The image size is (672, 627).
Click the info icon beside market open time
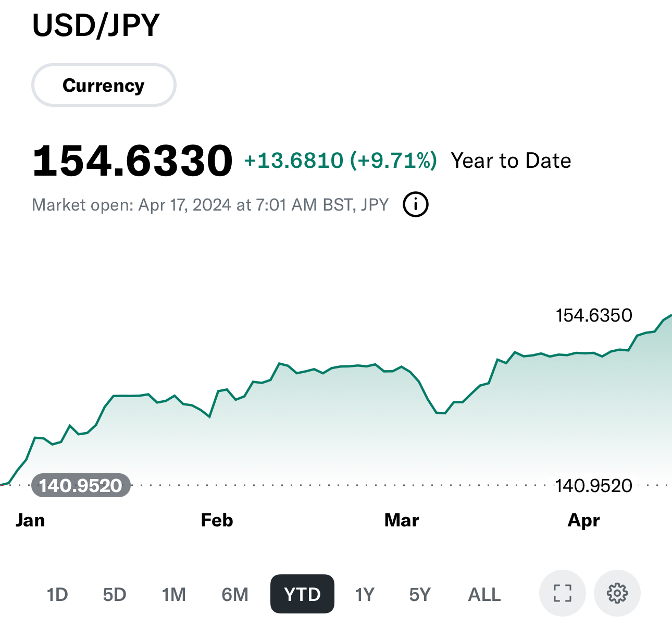click(416, 204)
